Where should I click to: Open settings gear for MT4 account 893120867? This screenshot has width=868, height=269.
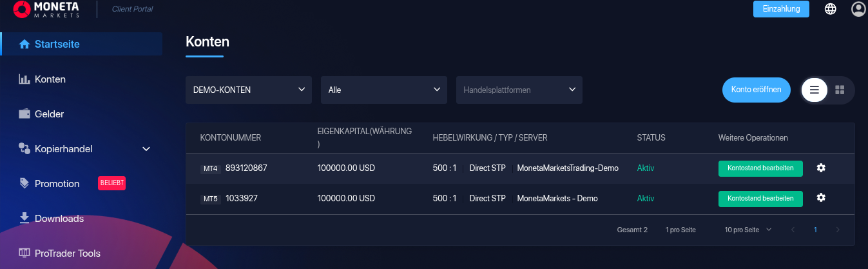(820, 168)
